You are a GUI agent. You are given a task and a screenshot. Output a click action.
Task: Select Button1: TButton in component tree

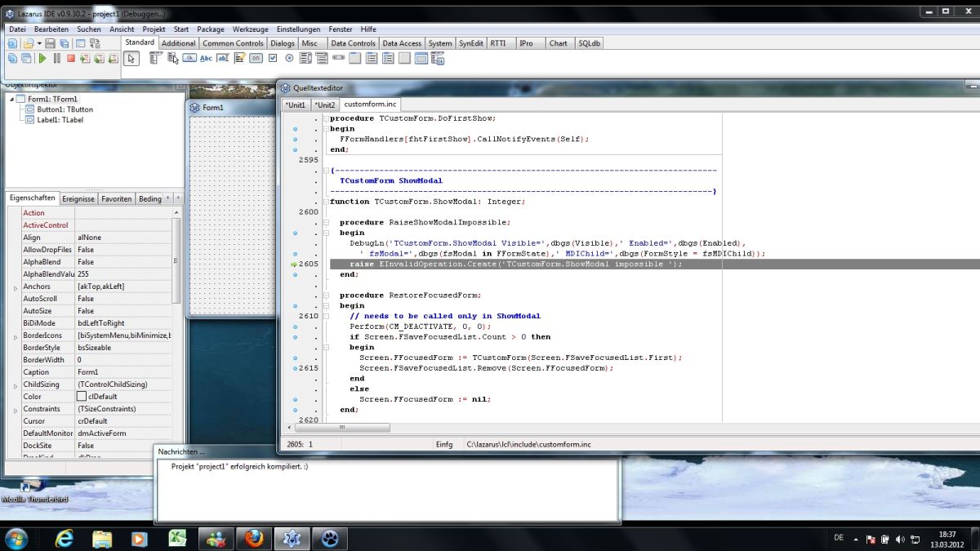[65, 109]
